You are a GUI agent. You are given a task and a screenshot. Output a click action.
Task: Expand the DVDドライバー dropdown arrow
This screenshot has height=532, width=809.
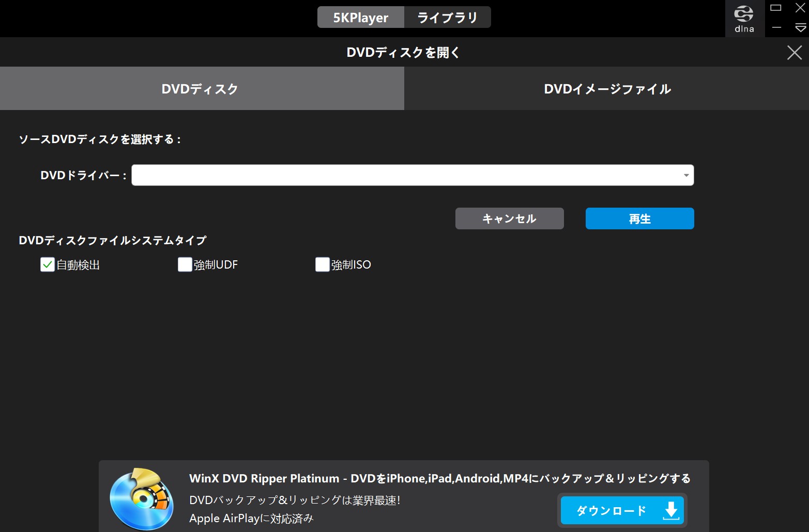pyautogui.click(x=686, y=175)
